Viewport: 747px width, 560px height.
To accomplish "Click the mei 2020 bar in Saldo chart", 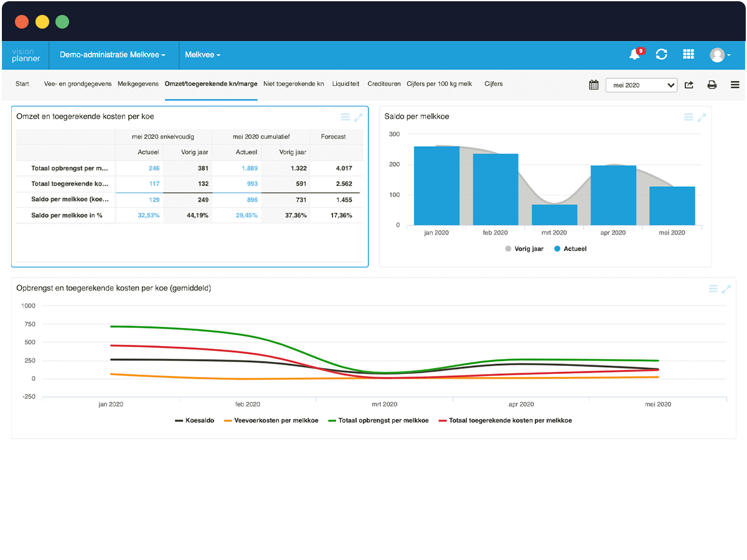I will click(x=672, y=206).
